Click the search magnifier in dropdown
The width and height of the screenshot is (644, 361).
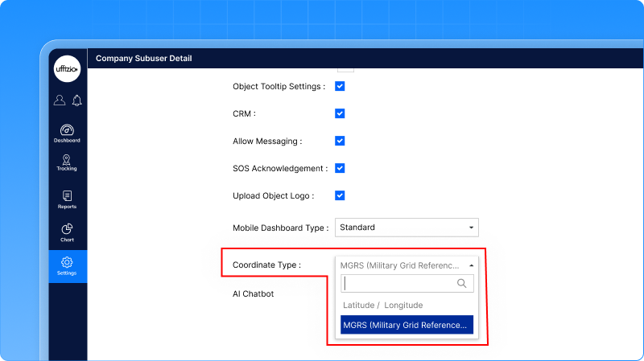[x=461, y=283]
